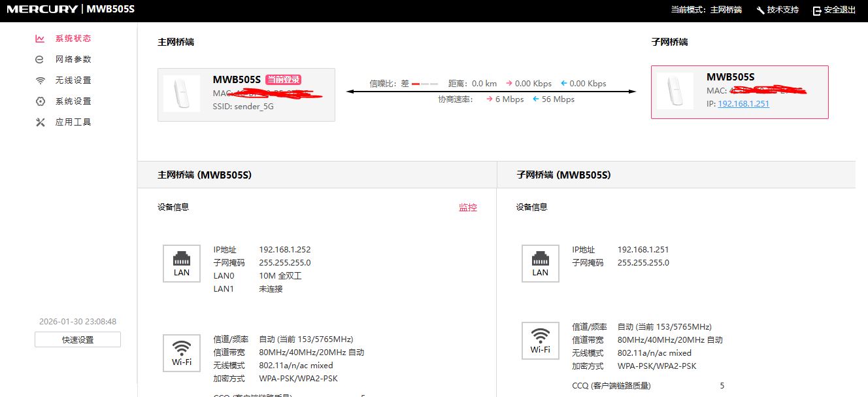Click the sub bridge Wi-Fi icon
Image resolution: width=868 pixels, height=397 pixels.
(x=541, y=340)
